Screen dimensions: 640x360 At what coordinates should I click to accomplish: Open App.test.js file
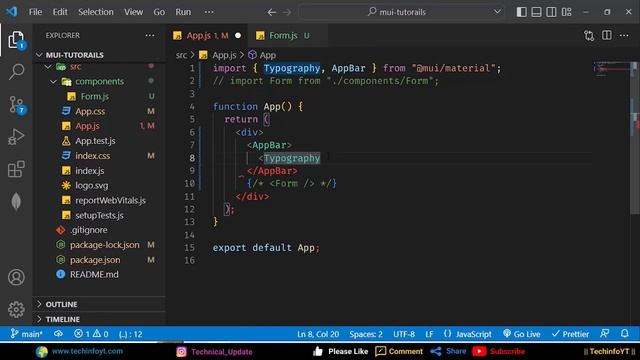pos(95,141)
